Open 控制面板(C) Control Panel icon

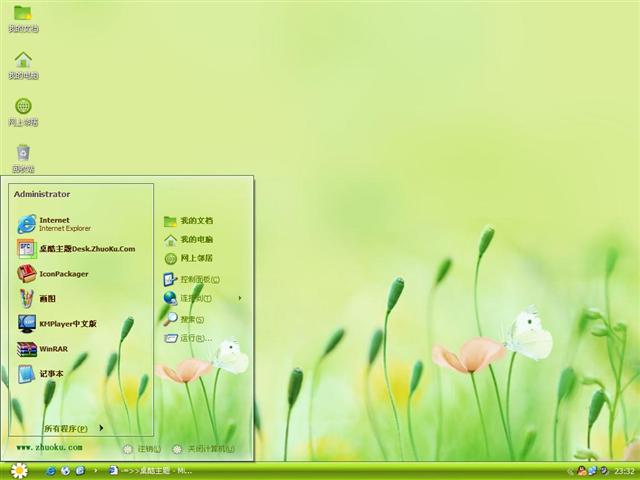point(170,279)
